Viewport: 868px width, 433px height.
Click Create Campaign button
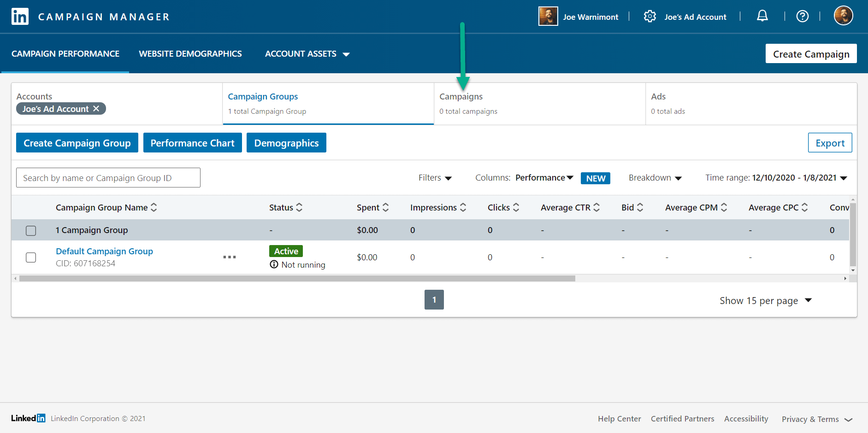click(x=811, y=54)
